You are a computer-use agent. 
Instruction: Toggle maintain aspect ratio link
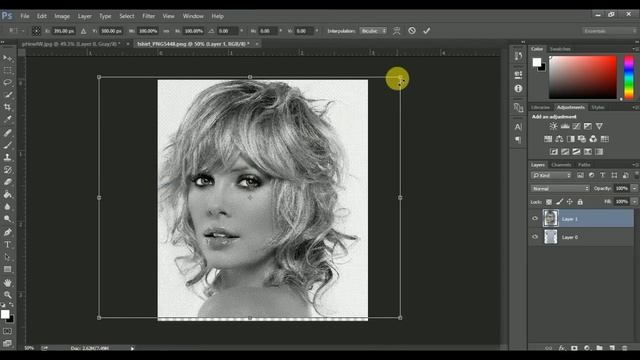tap(166, 31)
